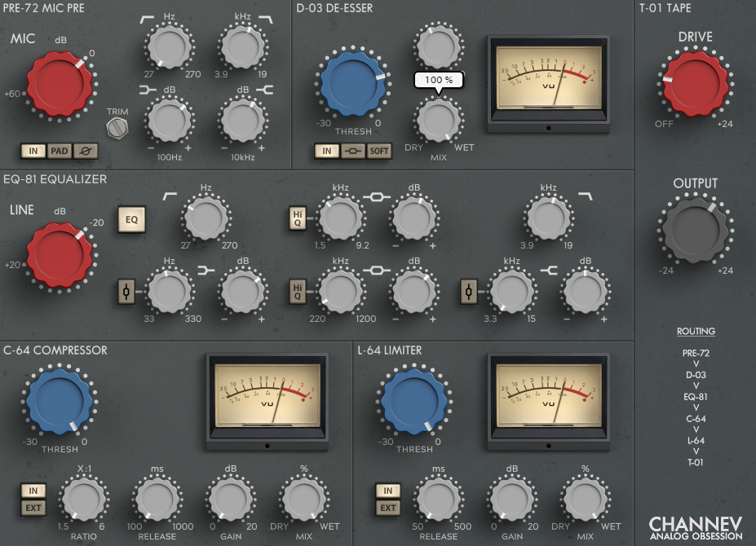Engage IN on the L-64 limiter
Viewport: 756px width, 546px height.
click(387, 490)
